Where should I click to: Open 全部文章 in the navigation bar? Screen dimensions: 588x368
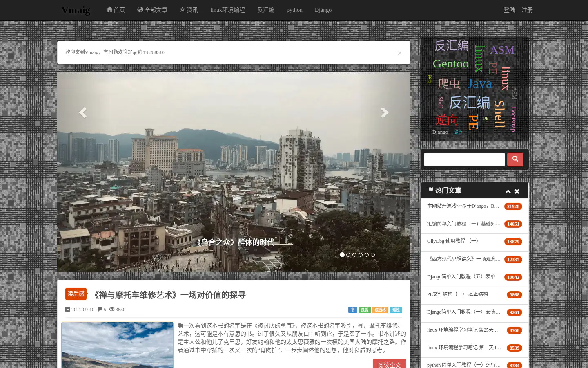pyautogui.click(x=152, y=10)
